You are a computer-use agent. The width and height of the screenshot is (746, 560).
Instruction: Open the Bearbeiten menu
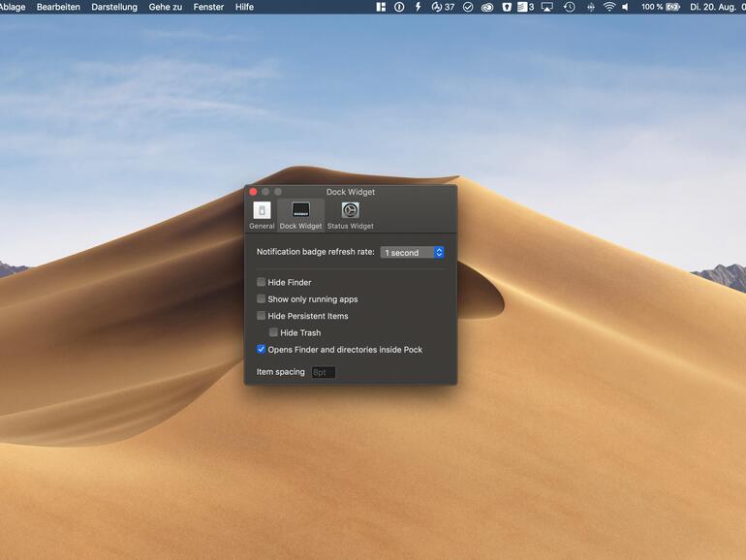point(58,7)
